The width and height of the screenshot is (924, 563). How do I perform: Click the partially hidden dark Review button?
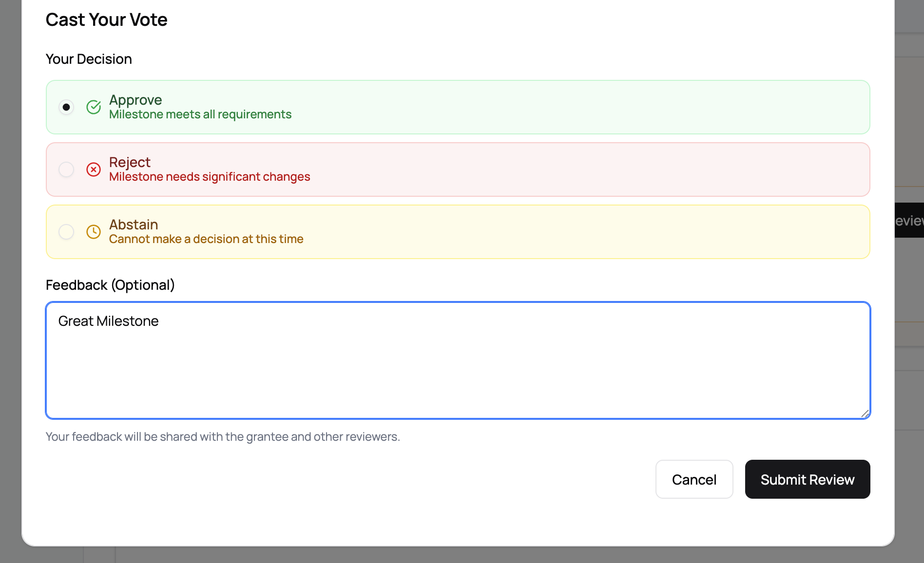point(909,221)
